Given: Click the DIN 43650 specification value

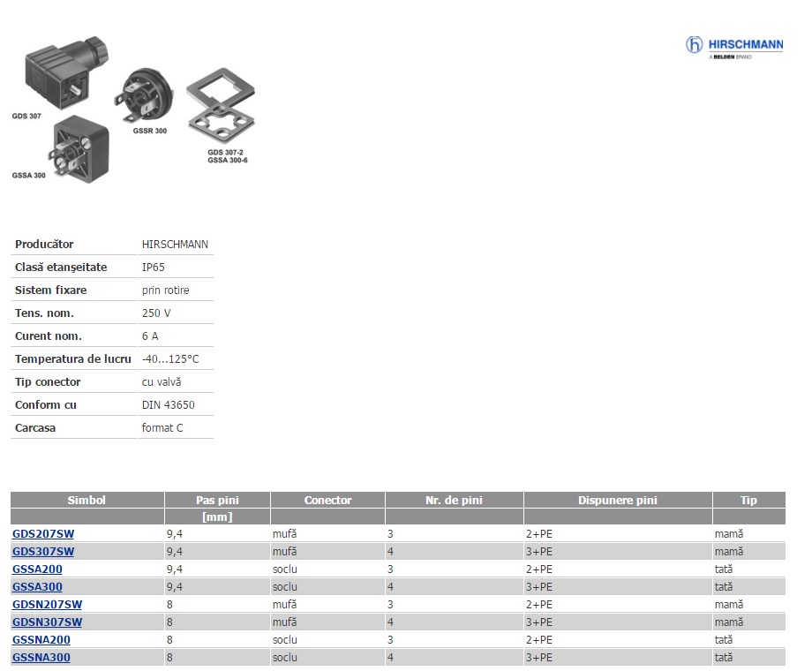Looking at the screenshot, I should tap(169, 405).
